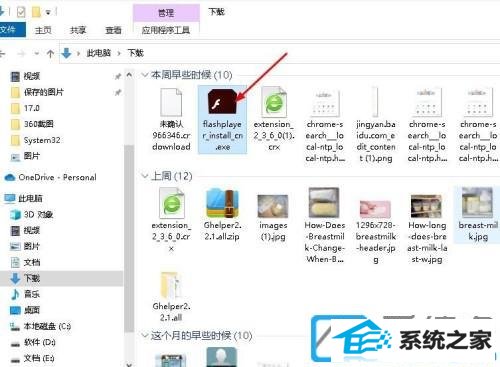Image resolution: width=500 pixels, height=367 pixels.
Task: Click the navigation pane scroll up arrow
Action: click(x=129, y=75)
